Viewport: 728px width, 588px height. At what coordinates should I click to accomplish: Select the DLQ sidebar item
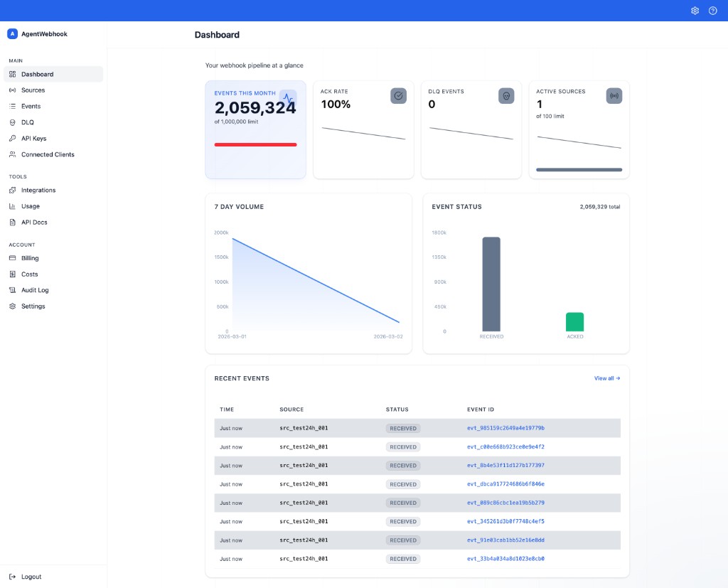pyautogui.click(x=27, y=122)
